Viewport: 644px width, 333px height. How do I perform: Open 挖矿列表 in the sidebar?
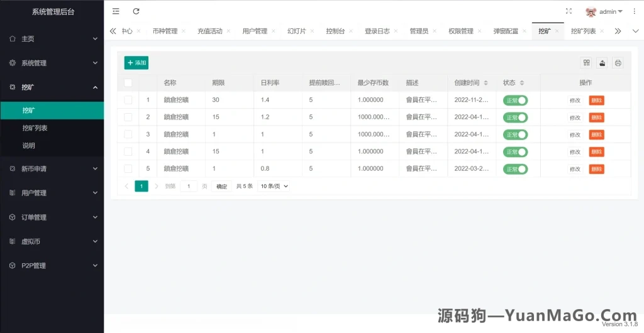tap(52, 128)
